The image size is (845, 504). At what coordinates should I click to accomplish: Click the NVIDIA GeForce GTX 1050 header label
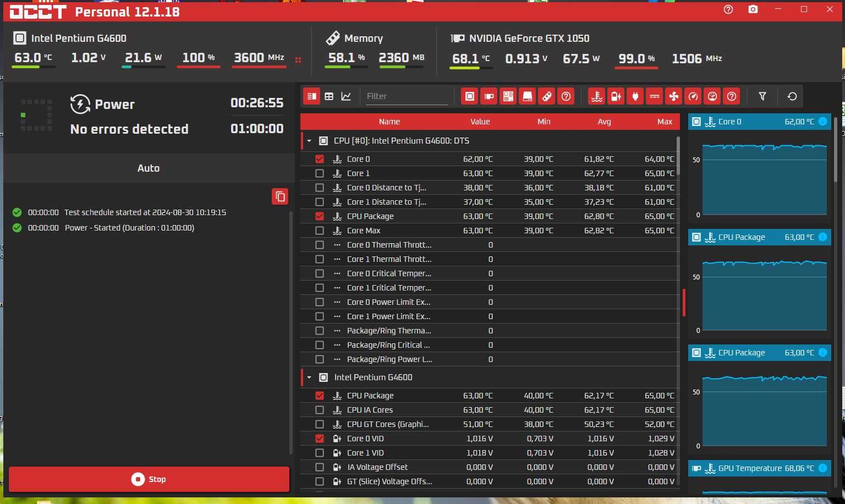pyautogui.click(x=529, y=38)
